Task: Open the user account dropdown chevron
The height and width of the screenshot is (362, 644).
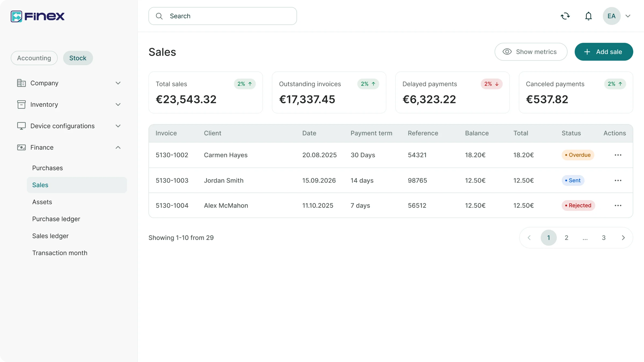Action: tap(628, 16)
